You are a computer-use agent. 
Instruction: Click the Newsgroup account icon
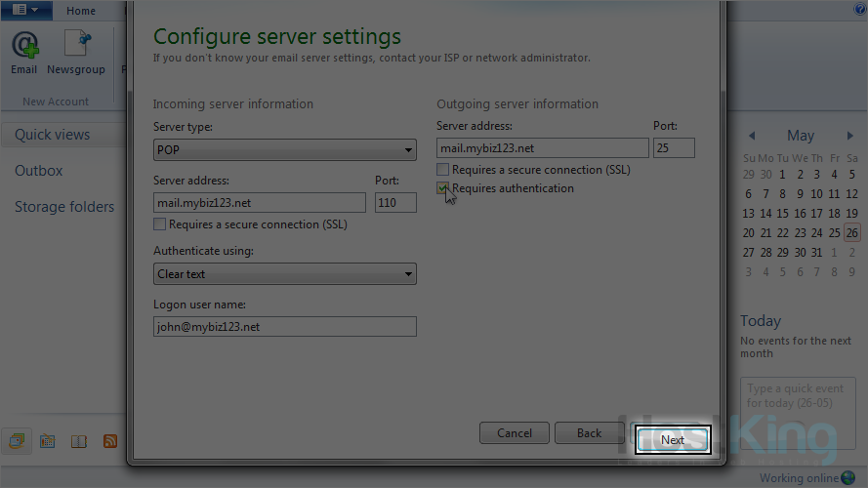click(76, 52)
